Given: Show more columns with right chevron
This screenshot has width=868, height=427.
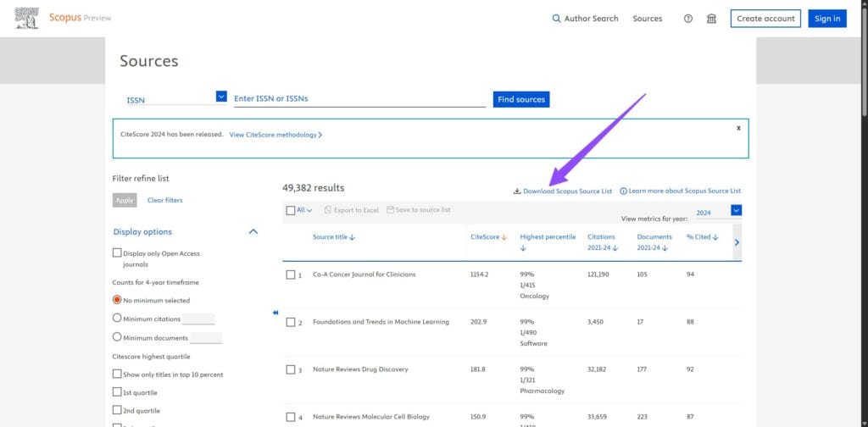Looking at the screenshot, I should [x=737, y=242].
